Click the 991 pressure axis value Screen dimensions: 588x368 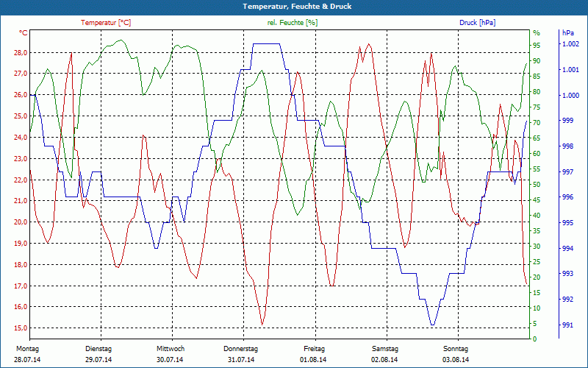pyautogui.click(x=567, y=325)
